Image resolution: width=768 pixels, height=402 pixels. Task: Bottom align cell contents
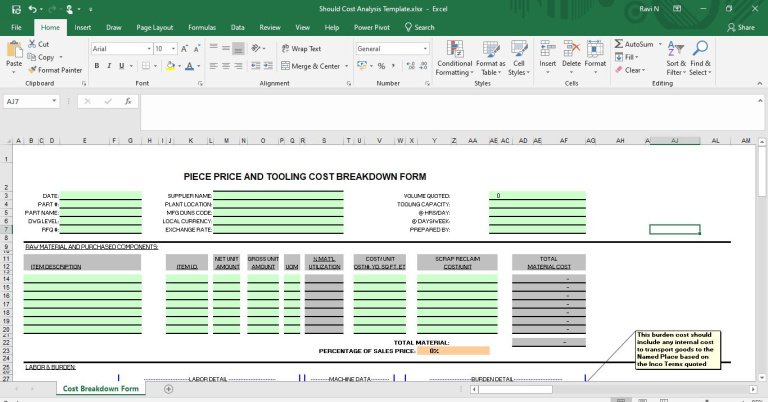[x=238, y=48]
